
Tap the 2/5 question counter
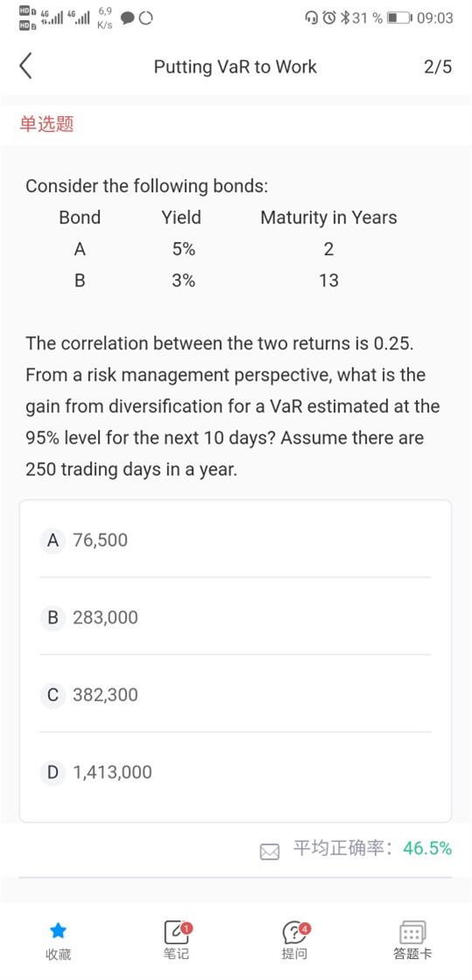click(438, 67)
